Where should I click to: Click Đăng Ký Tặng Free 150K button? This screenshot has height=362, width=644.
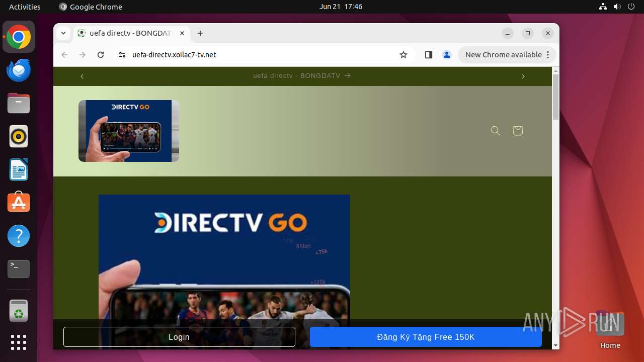pos(426,337)
